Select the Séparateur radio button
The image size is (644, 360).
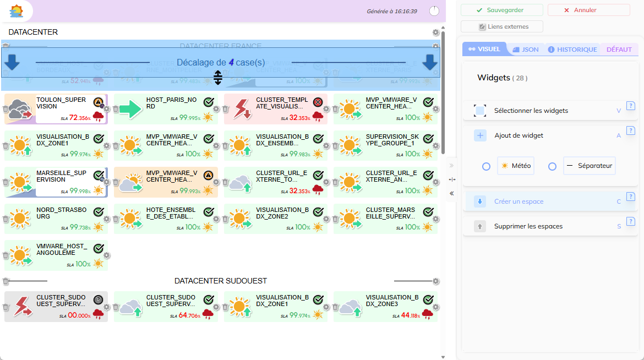[552, 166]
